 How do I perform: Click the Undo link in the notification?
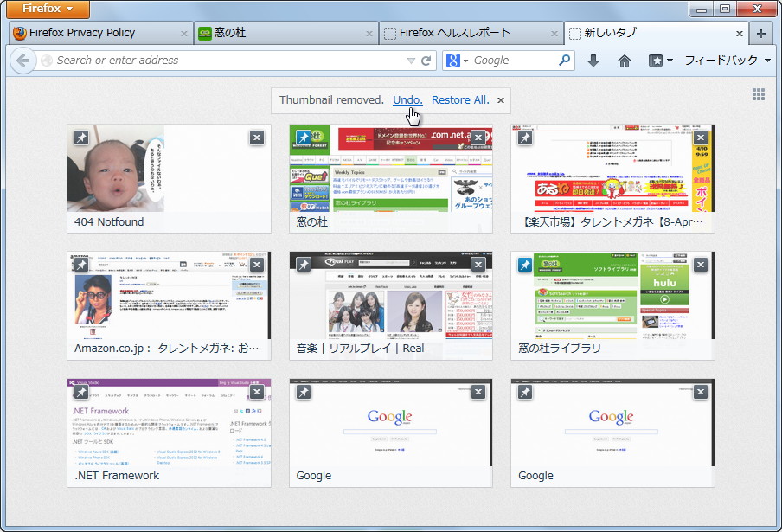407,99
